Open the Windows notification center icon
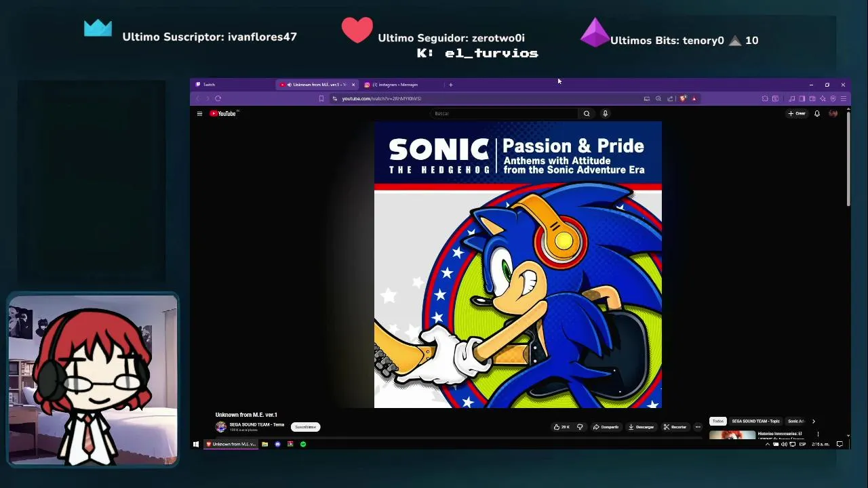Screen dimensions: 868x488 click(x=840, y=445)
